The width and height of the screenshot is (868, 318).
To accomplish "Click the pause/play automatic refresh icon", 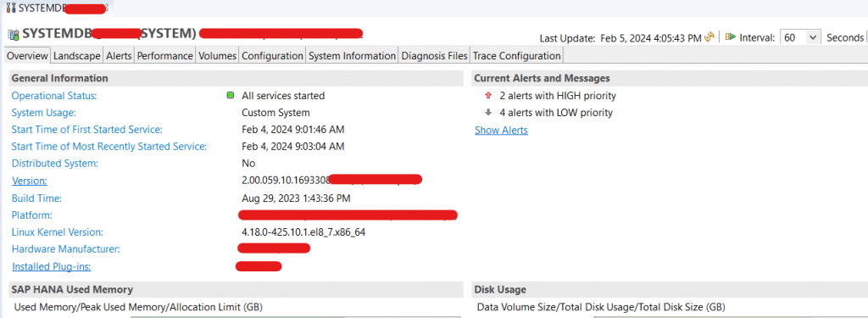I will point(730,37).
